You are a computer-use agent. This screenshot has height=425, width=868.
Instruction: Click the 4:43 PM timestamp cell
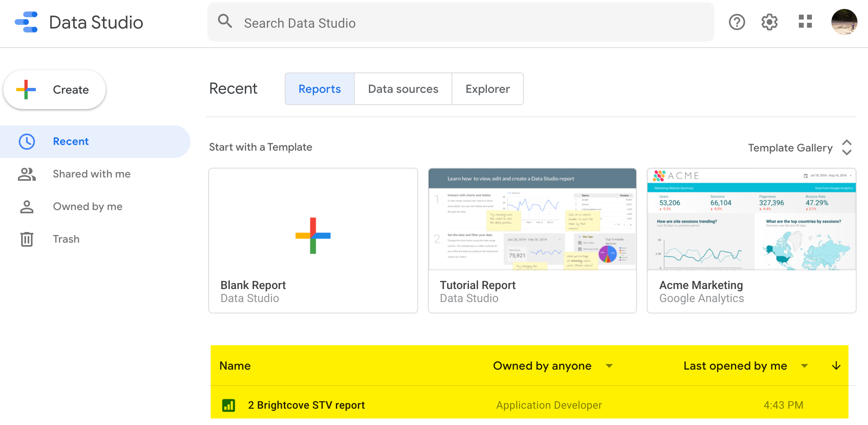click(783, 405)
